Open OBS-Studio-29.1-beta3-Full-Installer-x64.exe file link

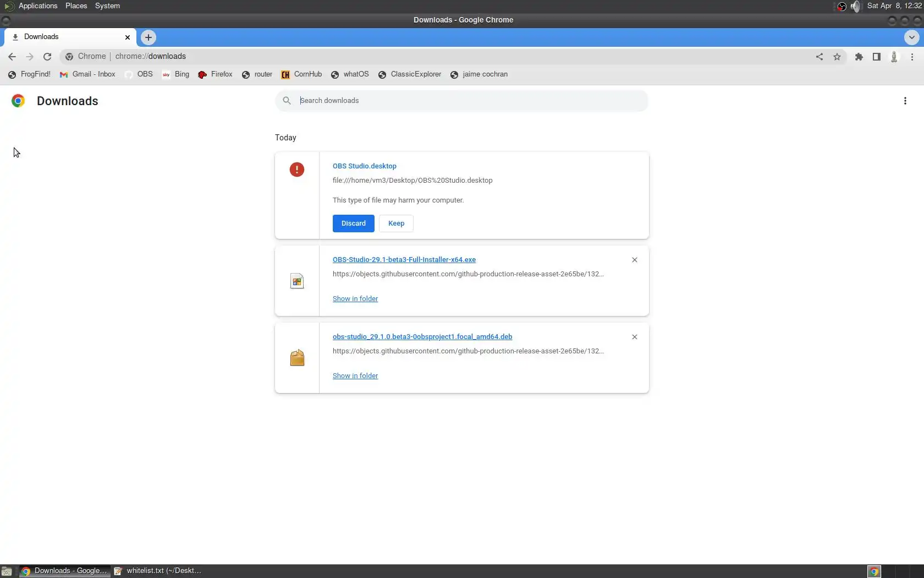coord(404,260)
